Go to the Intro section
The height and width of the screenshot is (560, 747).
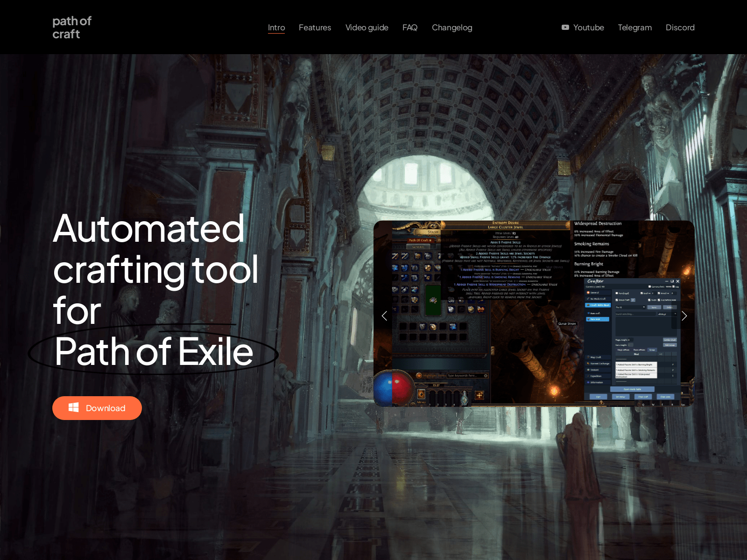276,28
